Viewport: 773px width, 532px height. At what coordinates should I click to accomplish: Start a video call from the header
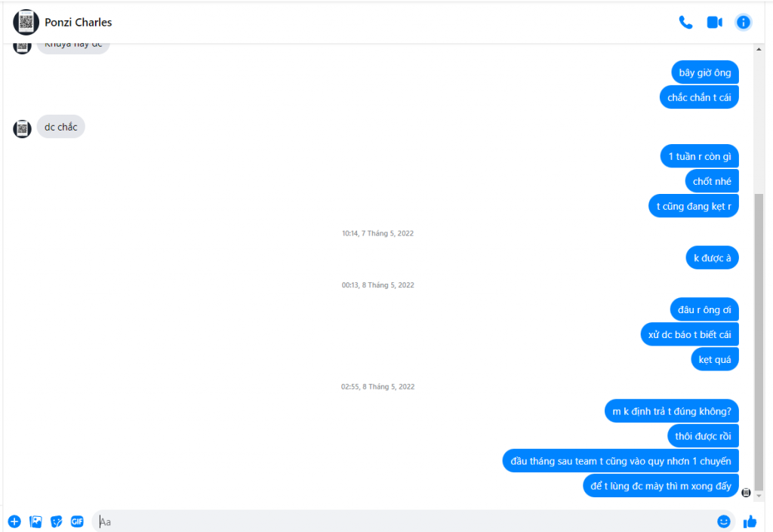coord(714,22)
